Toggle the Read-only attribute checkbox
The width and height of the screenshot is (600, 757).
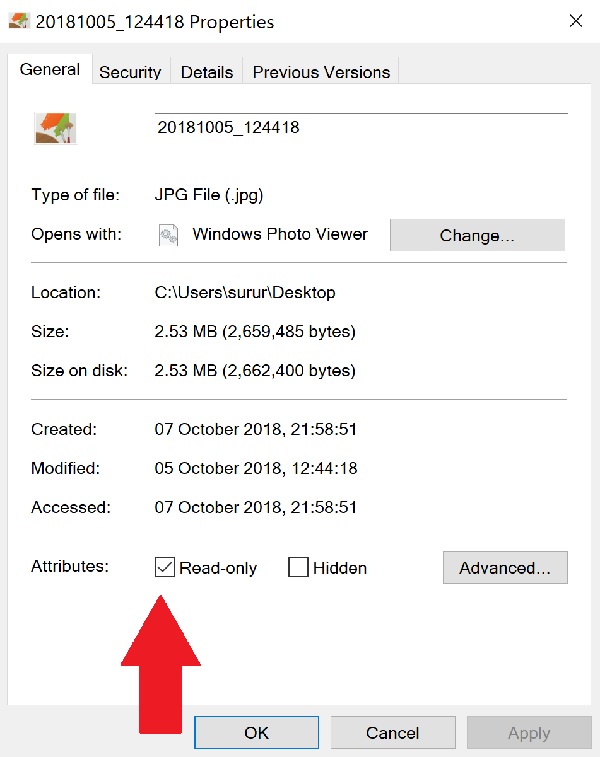[x=166, y=568]
